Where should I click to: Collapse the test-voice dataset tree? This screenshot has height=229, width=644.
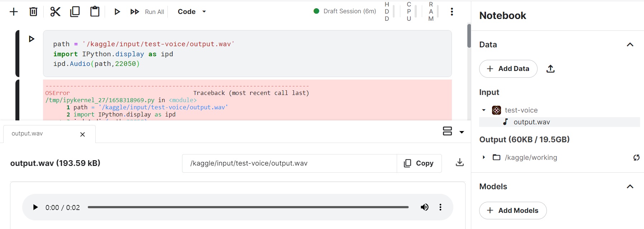pyautogui.click(x=484, y=110)
